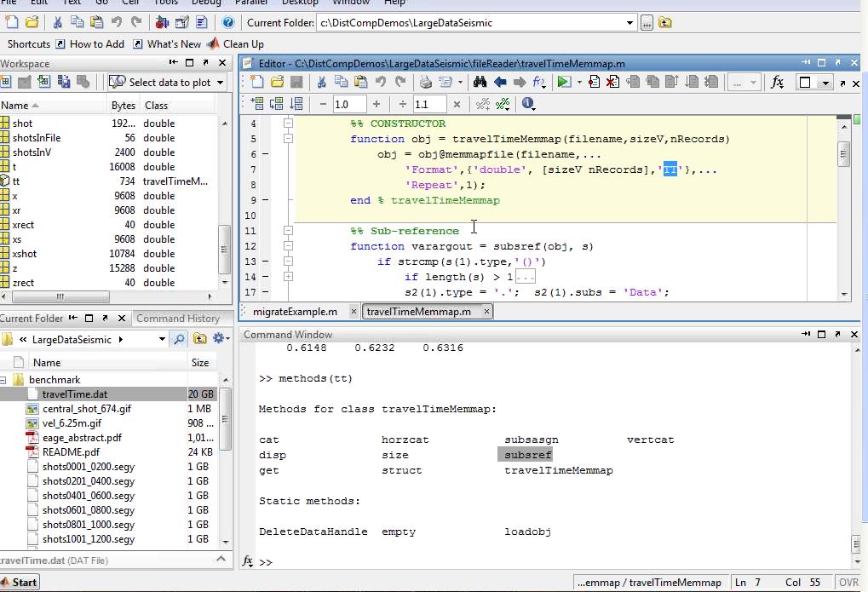Click the Editor vertical scrollbar thumb
This screenshot has width=868, height=592.
click(843, 154)
